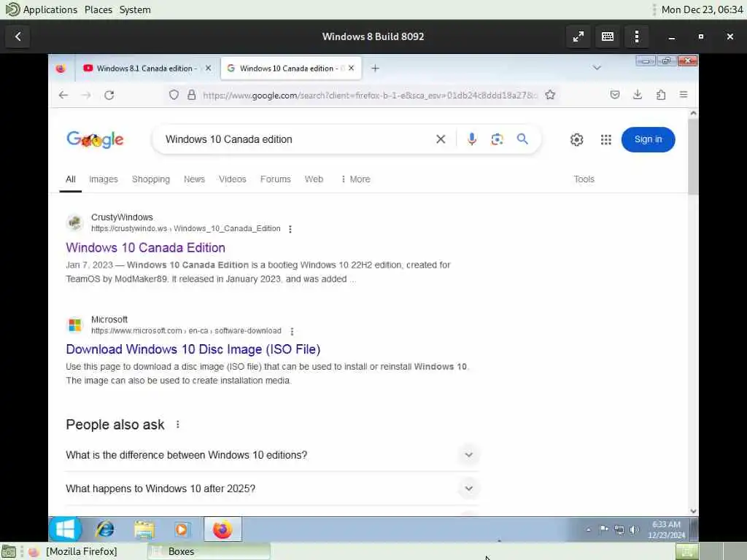The image size is (747, 560).
Task: Close the Windows 8.1 Canada edition tab
Action: click(x=208, y=68)
